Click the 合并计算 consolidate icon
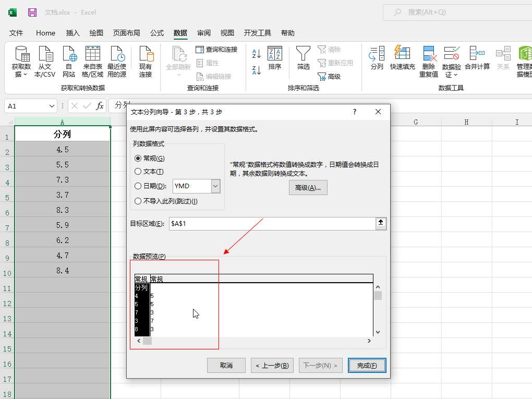 click(477, 54)
